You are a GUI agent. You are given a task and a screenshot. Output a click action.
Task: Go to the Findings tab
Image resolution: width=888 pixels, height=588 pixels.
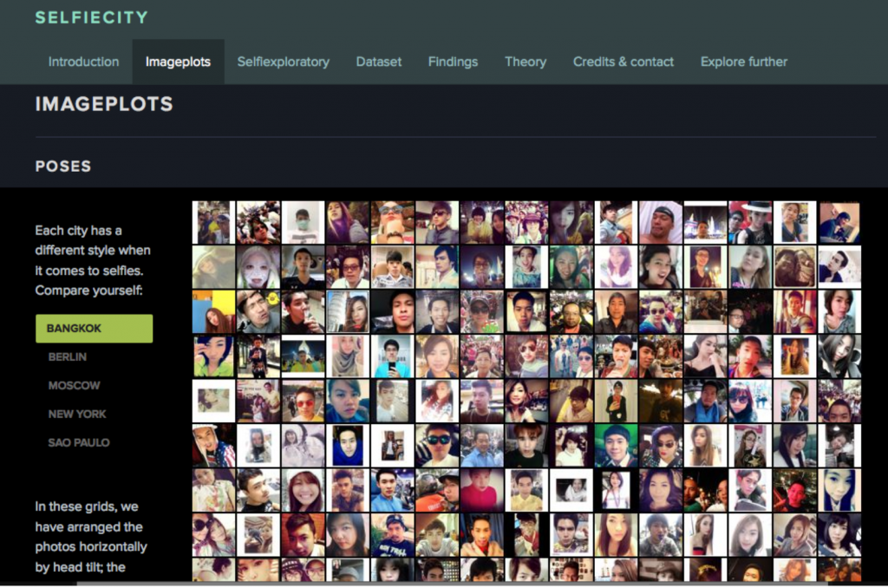453,62
